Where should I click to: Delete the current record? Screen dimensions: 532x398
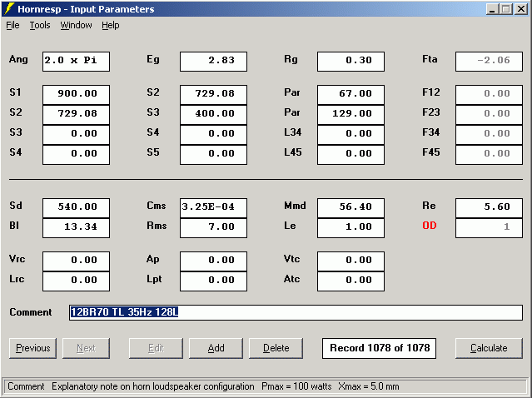pos(276,348)
